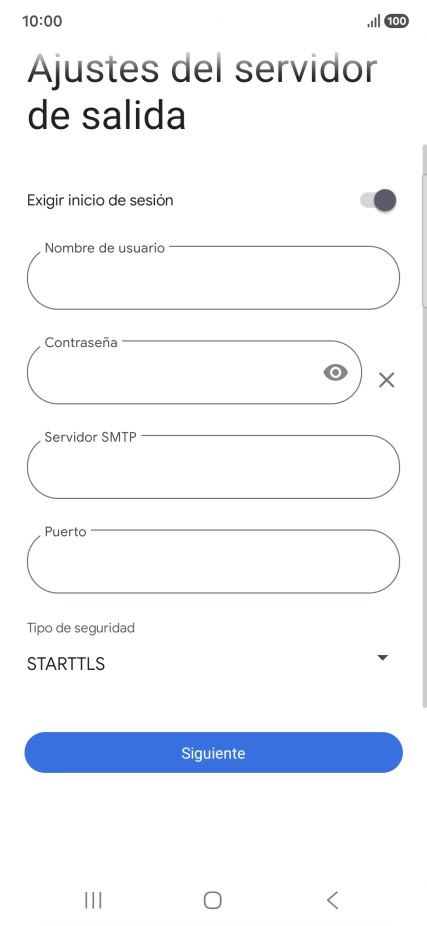Select the Servidor SMTP field

213,467
